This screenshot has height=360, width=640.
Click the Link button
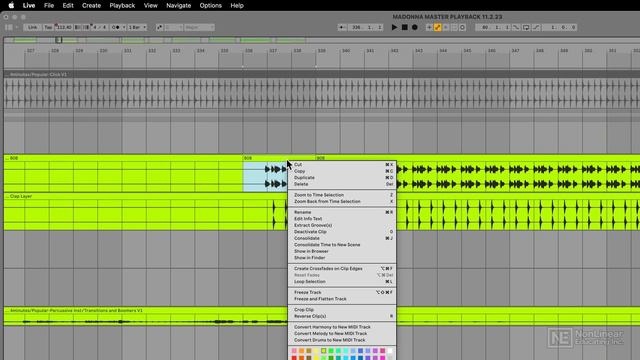32,27
